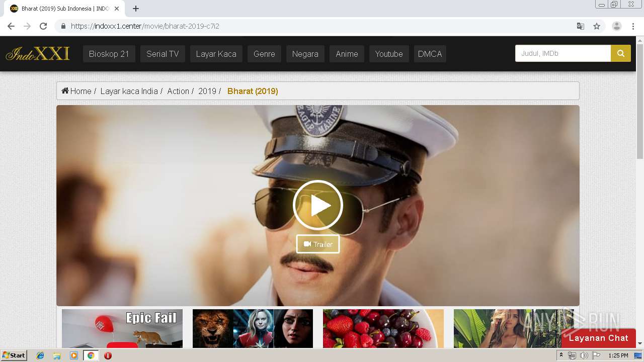Click the Home breadcrumb icon

pyautogui.click(x=65, y=91)
